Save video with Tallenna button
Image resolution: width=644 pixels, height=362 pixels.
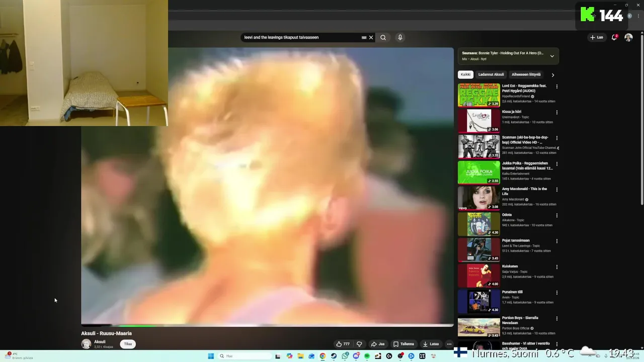coord(404,344)
